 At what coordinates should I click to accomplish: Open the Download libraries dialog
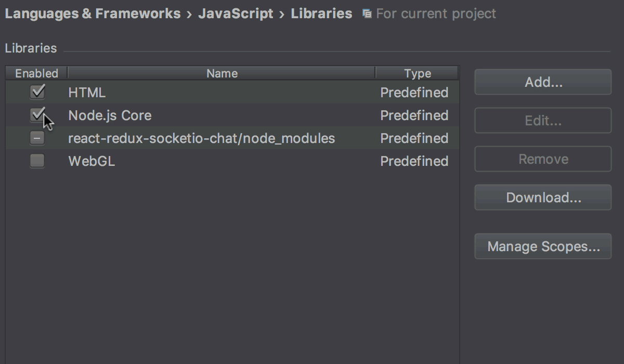(x=542, y=197)
